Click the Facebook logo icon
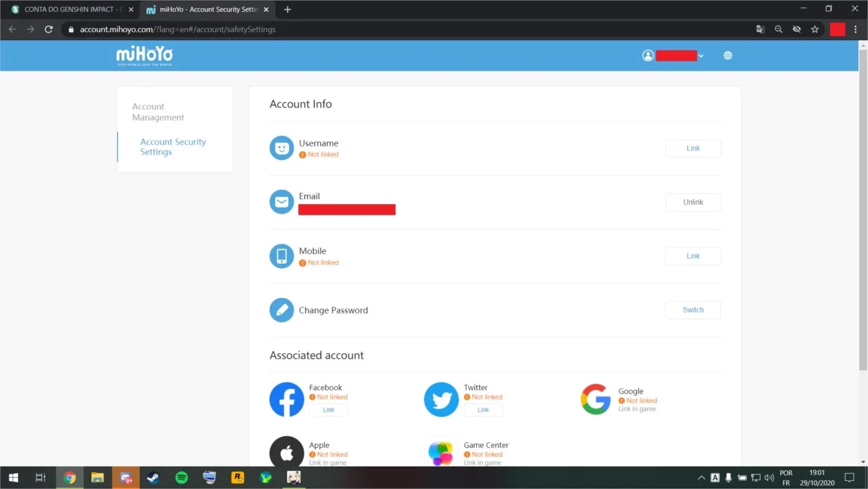The width and height of the screenshot is (868, 489). coord(286,400)
